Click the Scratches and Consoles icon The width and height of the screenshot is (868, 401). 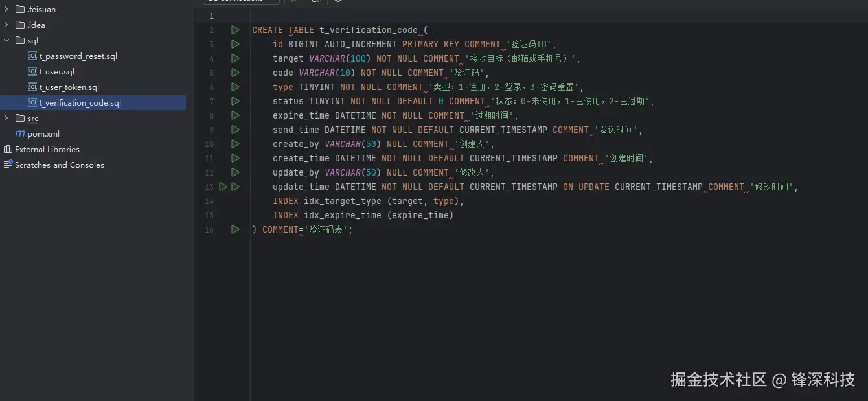tap(8, 165)
